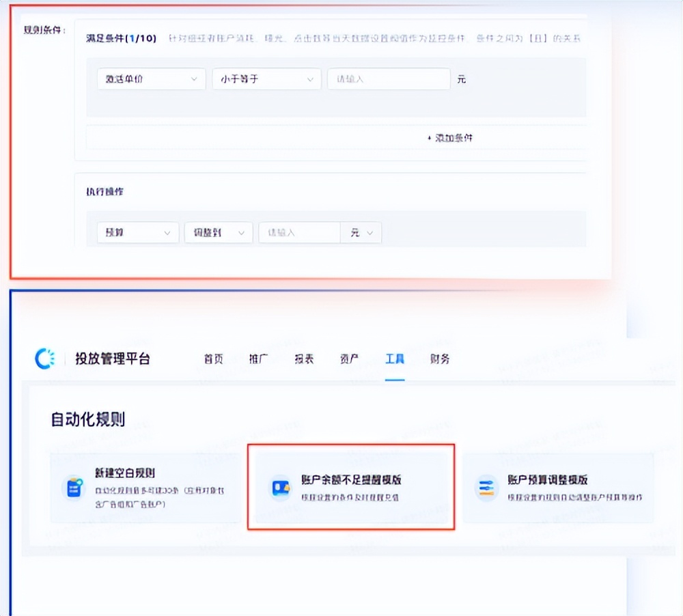This screenshot has height=616, width=683.
Task: Open the 小于等于 comparison dropdown
Action: [x=266, y=79]
